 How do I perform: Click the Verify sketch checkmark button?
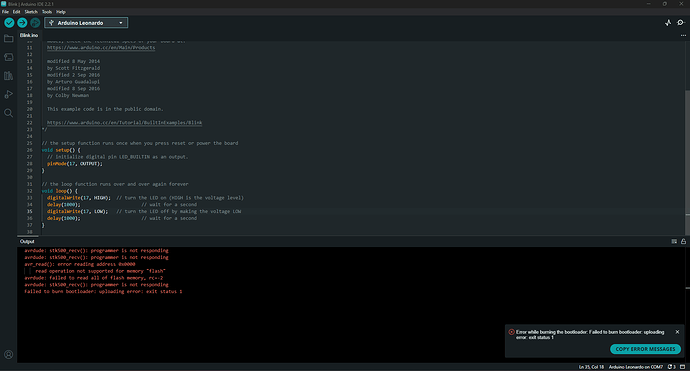pos(9,23)
